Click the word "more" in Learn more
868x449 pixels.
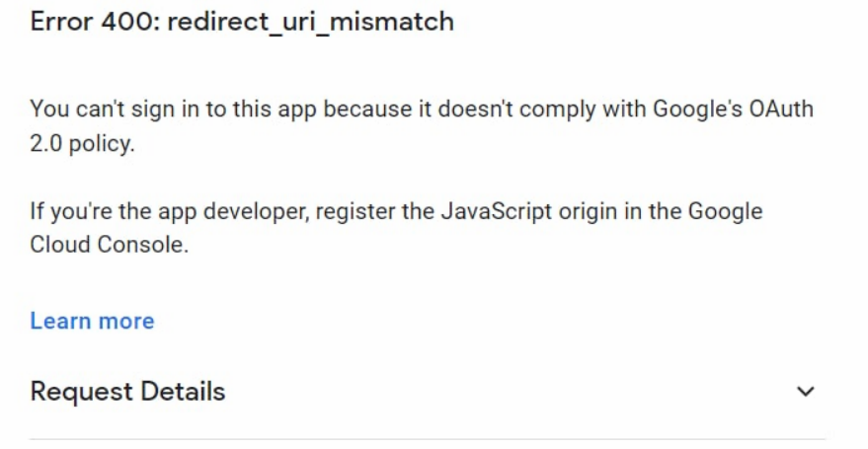pyautogui.click(x=127, y=321)
